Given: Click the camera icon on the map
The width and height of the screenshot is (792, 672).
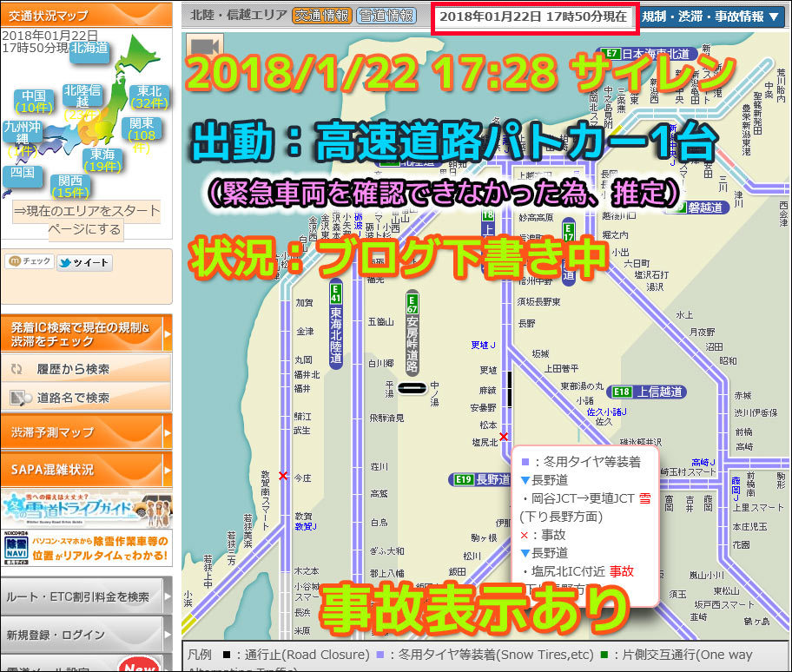Looking at the screenshot, I should click(x=205, y=47).
